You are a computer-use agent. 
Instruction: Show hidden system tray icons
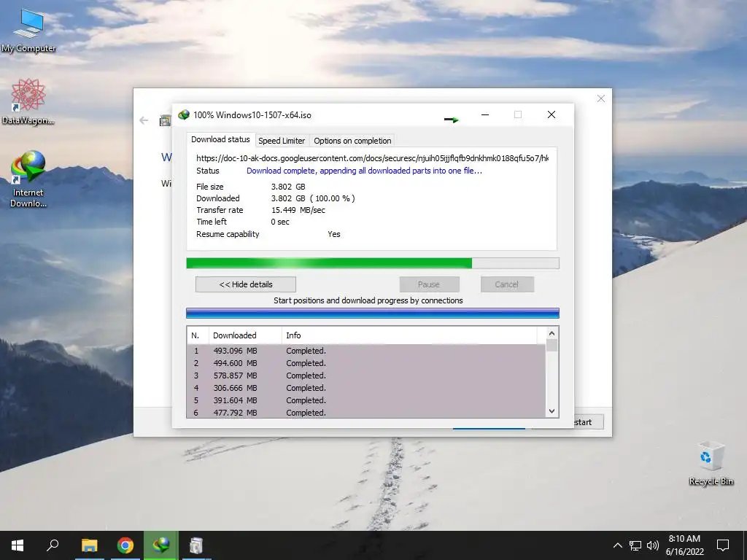(x=617, y=545)
